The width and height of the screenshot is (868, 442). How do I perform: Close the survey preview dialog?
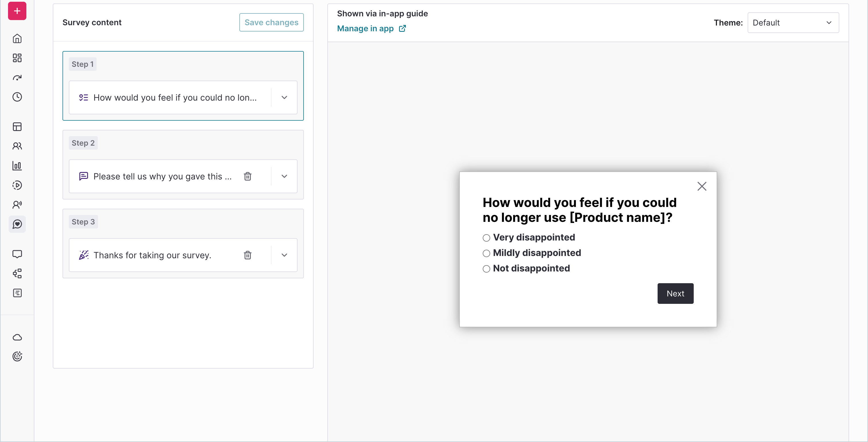[702, 186]
